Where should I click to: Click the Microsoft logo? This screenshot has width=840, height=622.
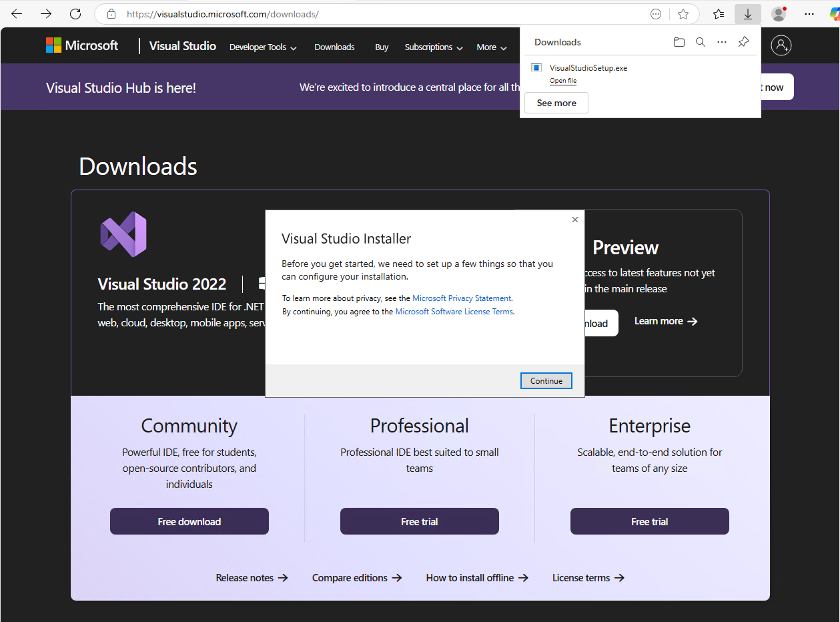click(82, 45)
